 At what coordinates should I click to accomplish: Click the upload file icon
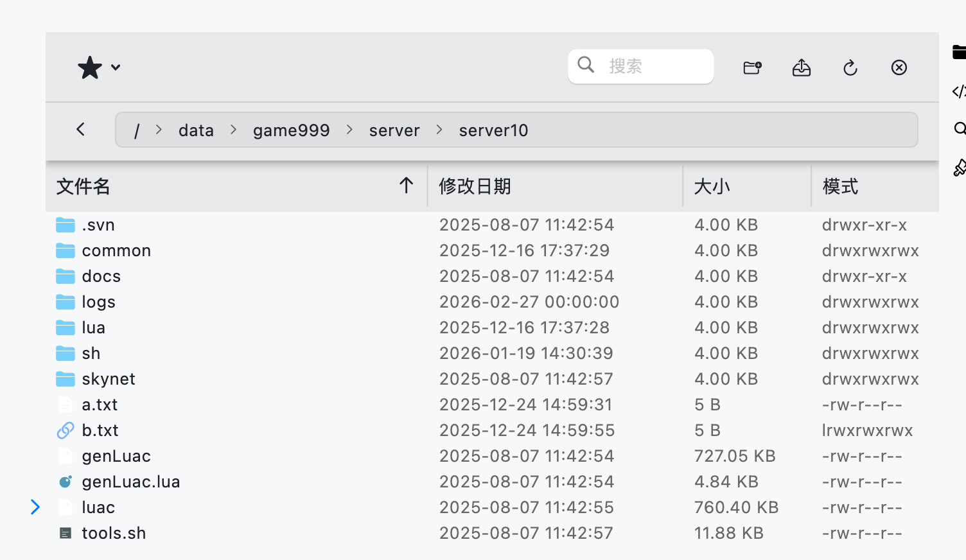click(x=801, y=67)
